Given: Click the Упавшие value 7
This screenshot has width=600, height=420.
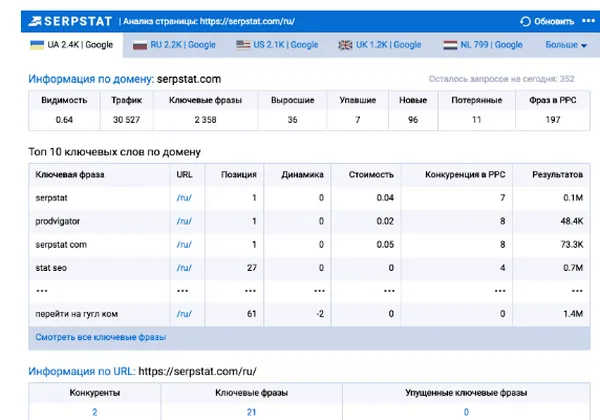Looking at the screenshot, I should click(x=358, y=120).
